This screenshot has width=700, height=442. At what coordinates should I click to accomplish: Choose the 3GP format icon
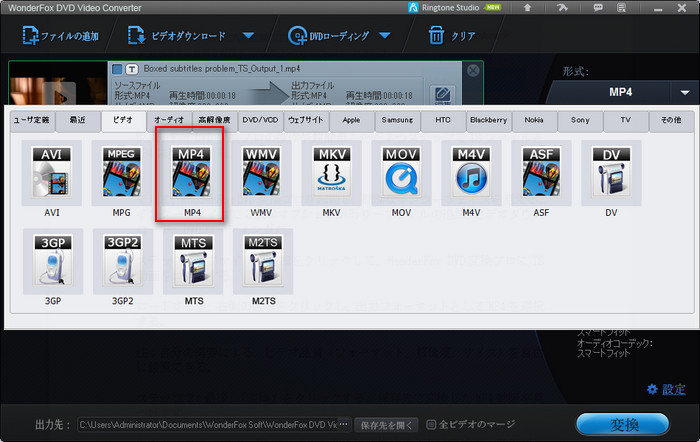(x=53, y=262)
